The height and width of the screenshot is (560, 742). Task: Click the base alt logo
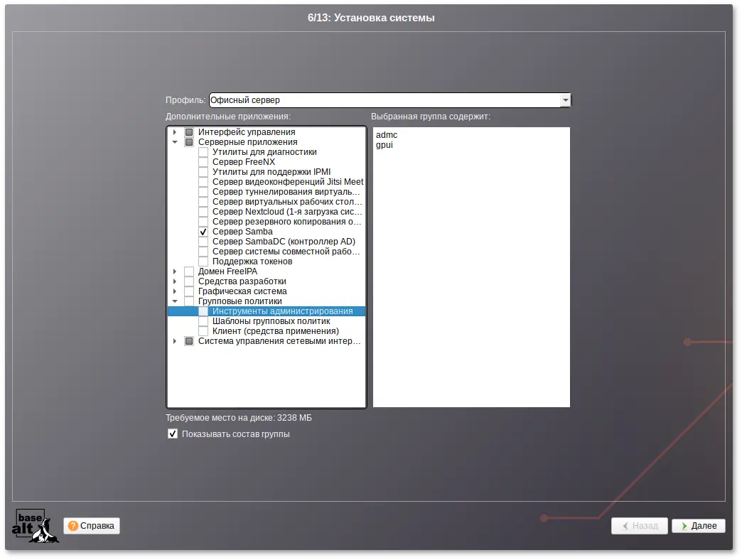[35, 526]
